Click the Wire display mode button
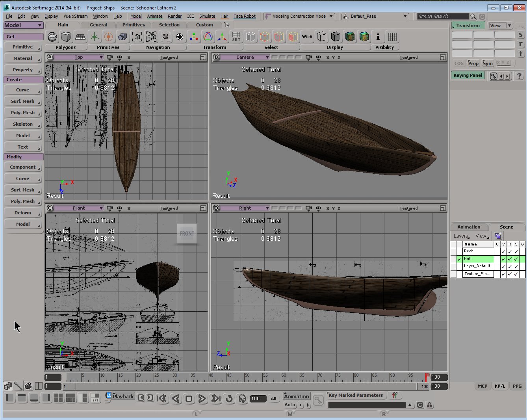Screen dimensions: 527x420 [x=307, y=37]
